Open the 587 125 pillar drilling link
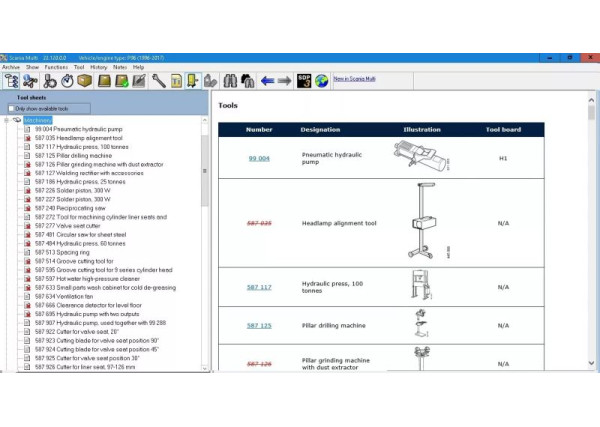This screenshot has height=427, width=600. click(259, 326)
